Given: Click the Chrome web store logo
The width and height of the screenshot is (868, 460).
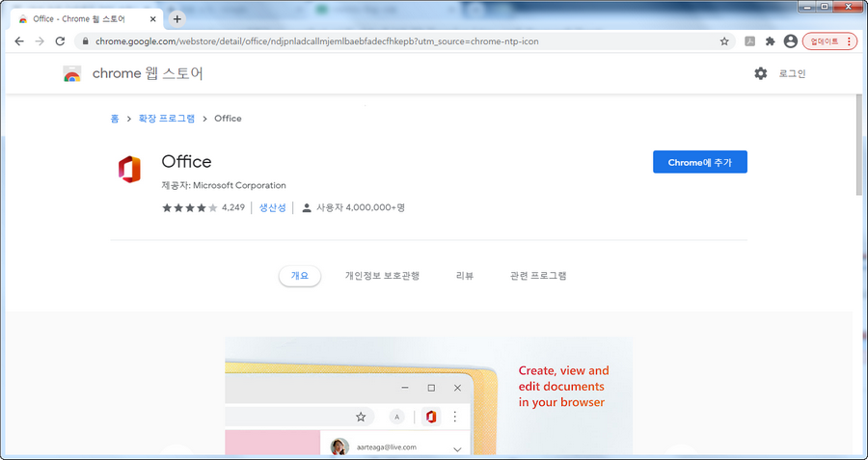Looking at the screenshot, I should coord(72,73).
